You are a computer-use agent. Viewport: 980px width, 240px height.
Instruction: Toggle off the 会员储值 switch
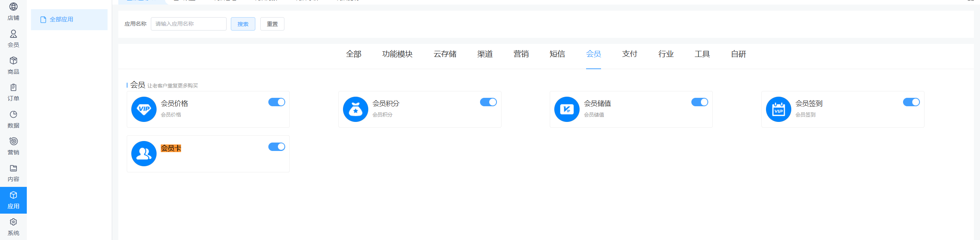[x=700, y=102]
